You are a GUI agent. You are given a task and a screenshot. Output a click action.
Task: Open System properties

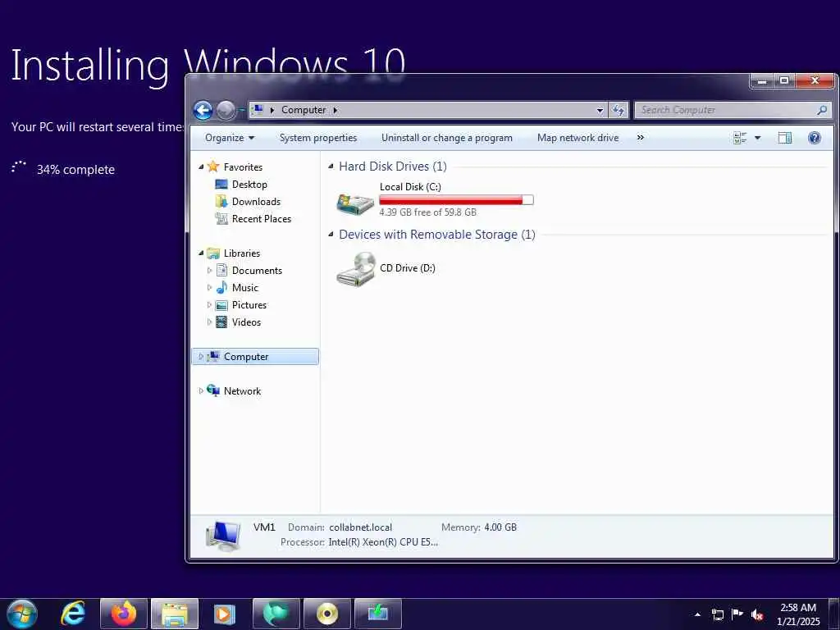point(318,138)
